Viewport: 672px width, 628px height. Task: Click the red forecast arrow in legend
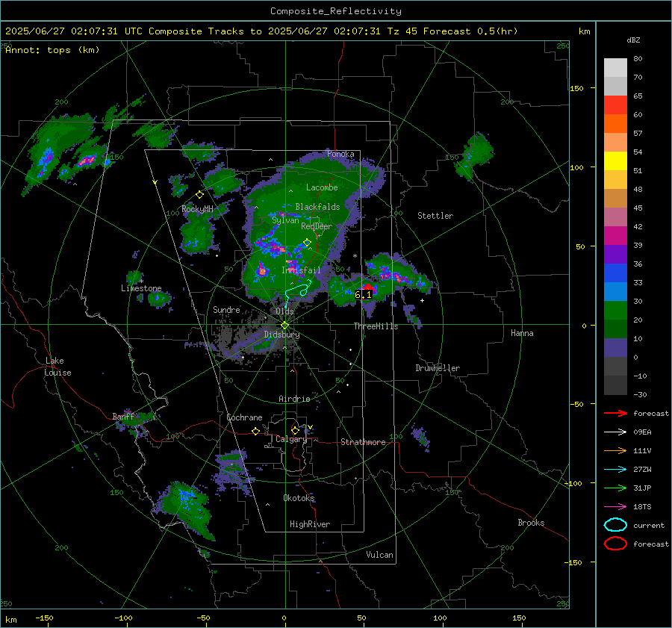point(615,413)
